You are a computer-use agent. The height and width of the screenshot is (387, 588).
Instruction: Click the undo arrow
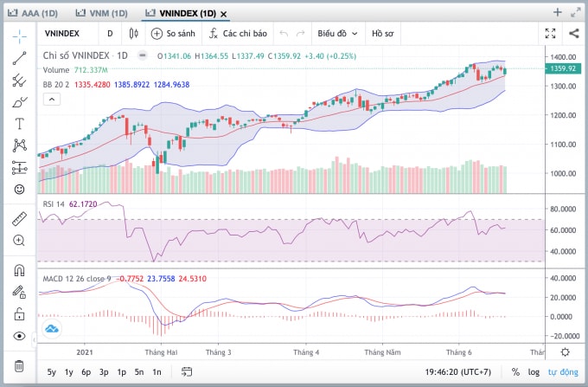284,34
